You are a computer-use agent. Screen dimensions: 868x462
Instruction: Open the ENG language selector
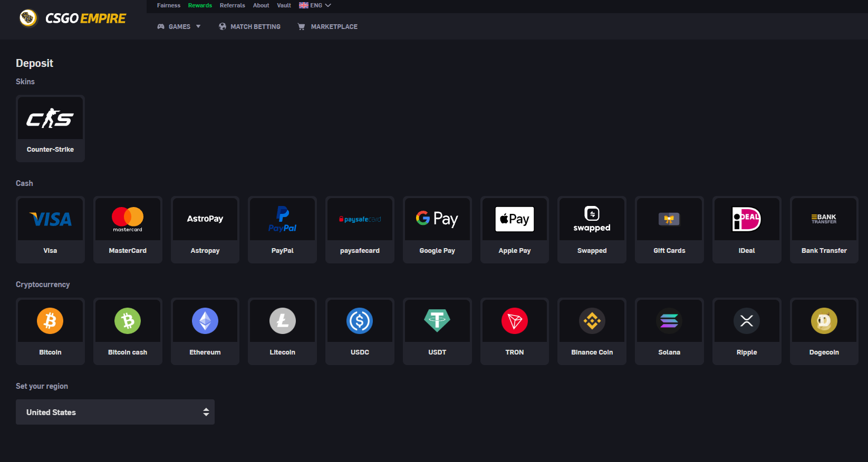pyautogui.click(x=315, y=5)
